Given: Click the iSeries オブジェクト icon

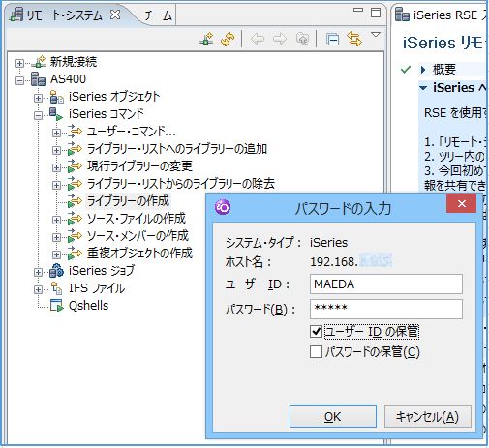Looking at the screenshot, I should point(57,97).
